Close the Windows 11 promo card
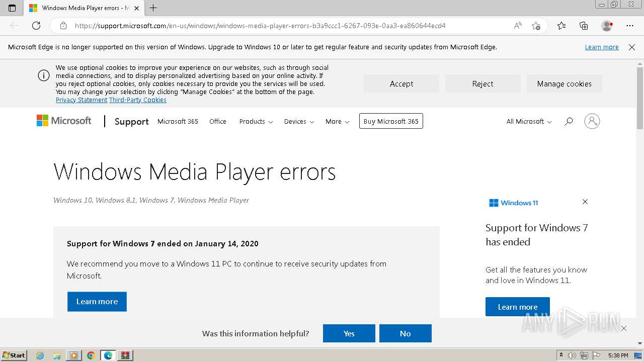Image resolution: width=644 pixels, height=362 pixels. pos(585,202)
